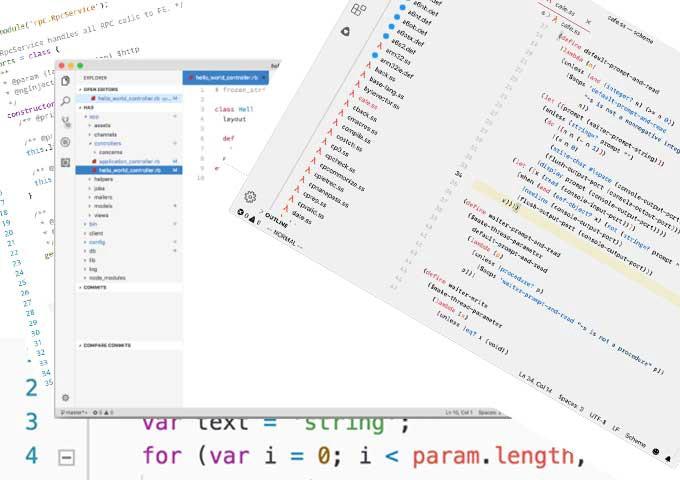Expand the OUTLINE panel in tilted window
The height and width of the screenshot is (480, 680).
(x=276, y=220)
